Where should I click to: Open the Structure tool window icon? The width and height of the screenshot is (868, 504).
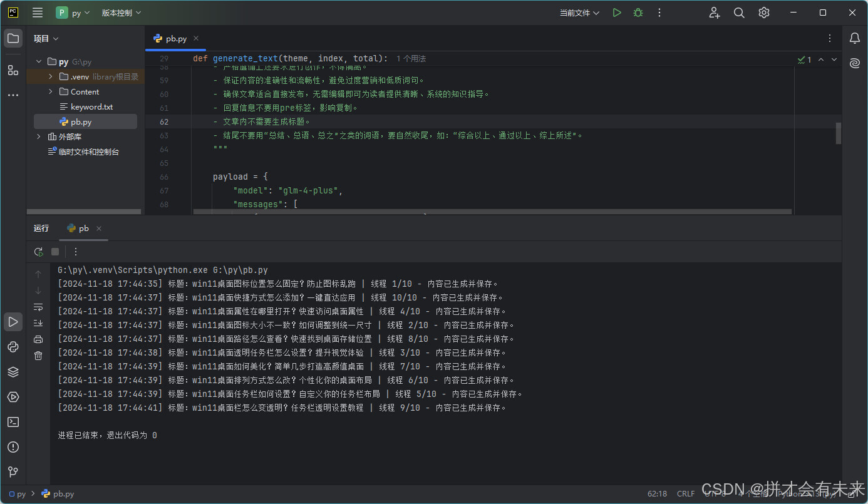[x=13, y=70]
